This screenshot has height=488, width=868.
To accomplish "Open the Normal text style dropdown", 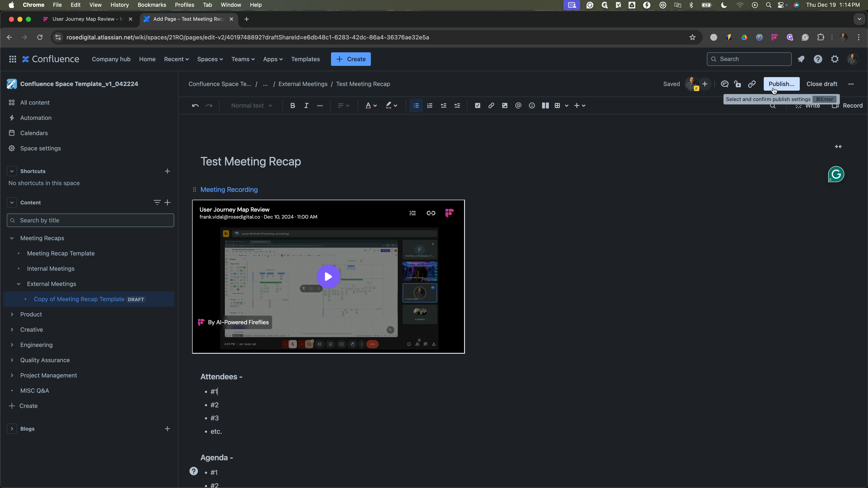I will pos(251,106).
